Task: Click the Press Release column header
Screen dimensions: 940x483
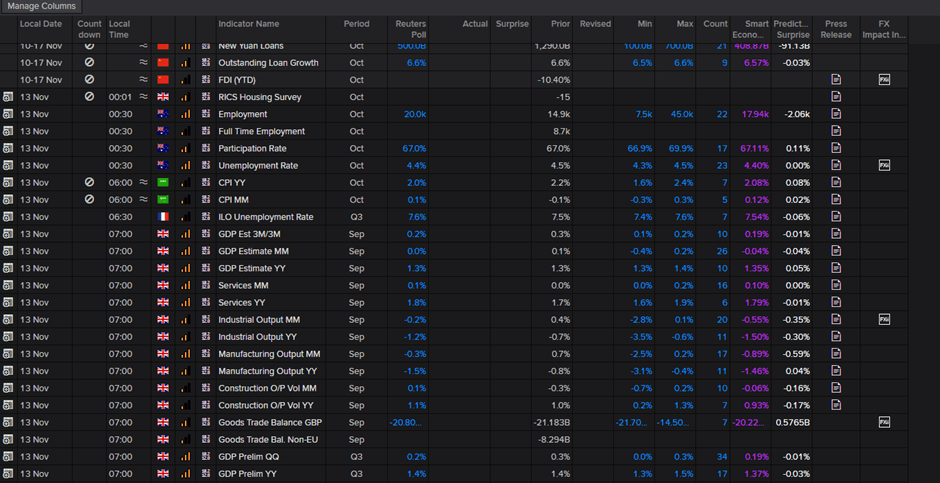Action: pyautogui.click(x=836, y=29)
